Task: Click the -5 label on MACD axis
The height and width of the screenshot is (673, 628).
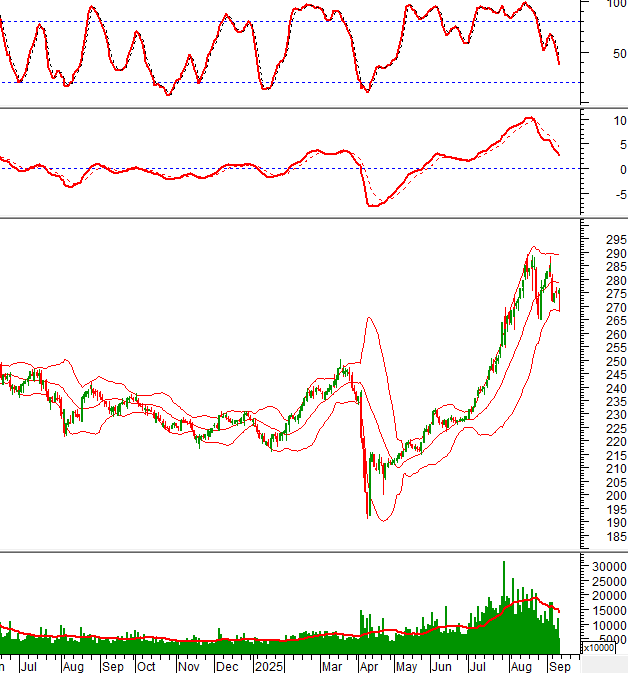Action: click(x=620, y=195)
